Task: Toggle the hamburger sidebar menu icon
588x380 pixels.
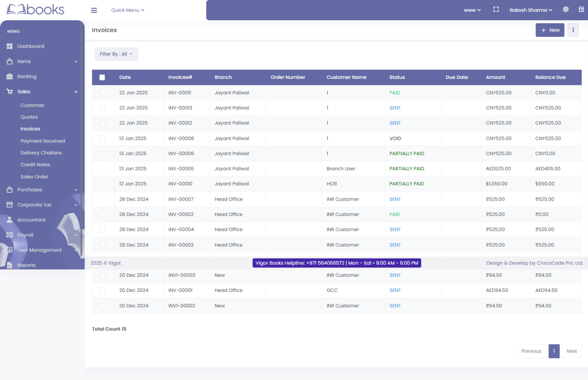Action: (x=94, y=10)
